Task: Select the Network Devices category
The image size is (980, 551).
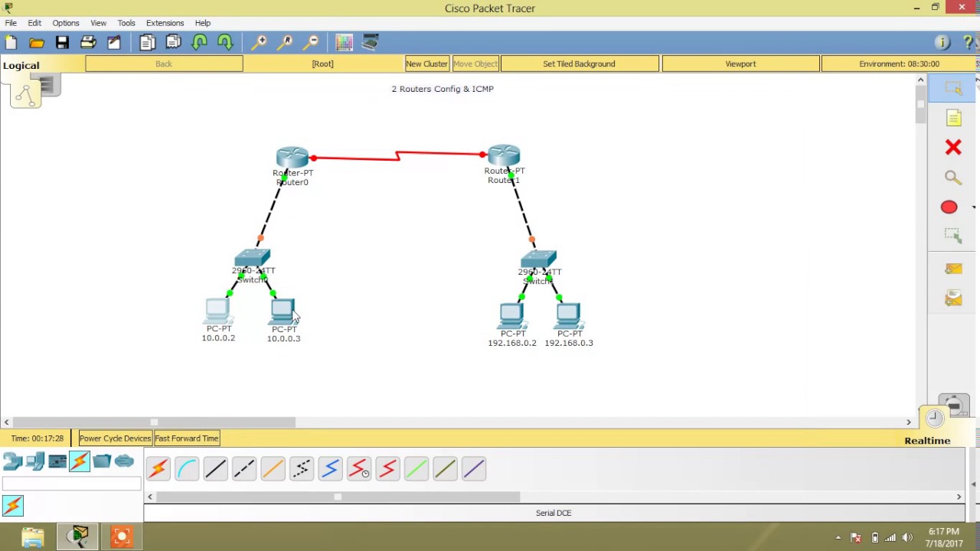Action: tap(12, 461)
